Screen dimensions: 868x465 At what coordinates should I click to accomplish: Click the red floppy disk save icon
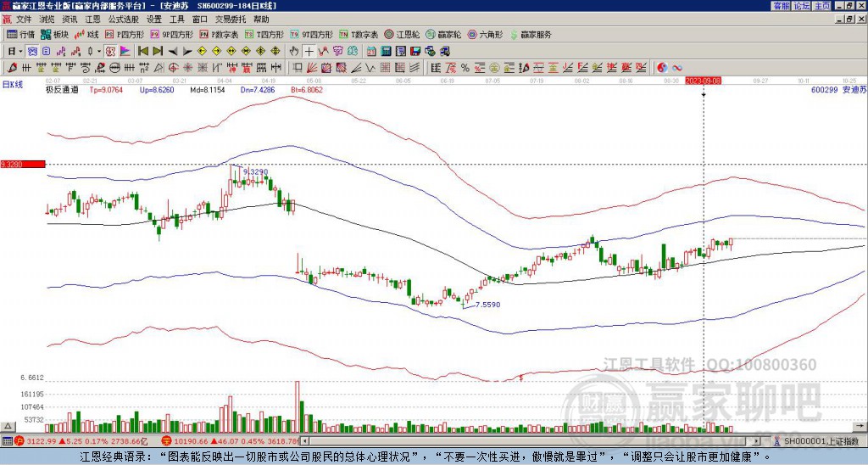click(x=415, y=52)
